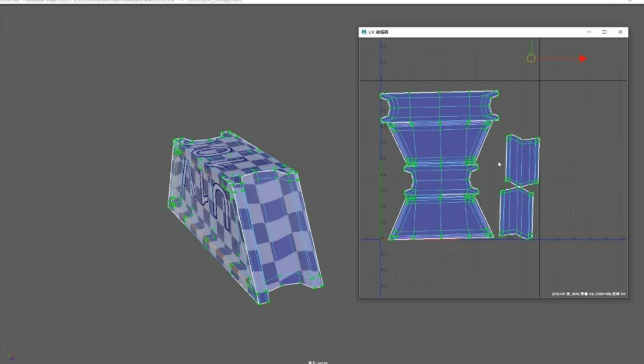The width and height of the screenshot is (644, 364).
Task: Click the yellow circle pivot of the manipulator
Action: (x=531, y=58)
